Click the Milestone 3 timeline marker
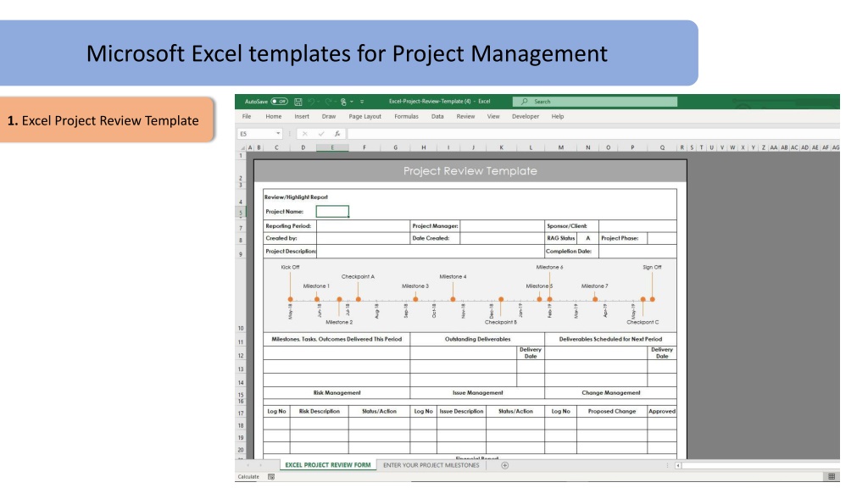The height and width of the screenshot is (488, 868). tap(415, 299)
